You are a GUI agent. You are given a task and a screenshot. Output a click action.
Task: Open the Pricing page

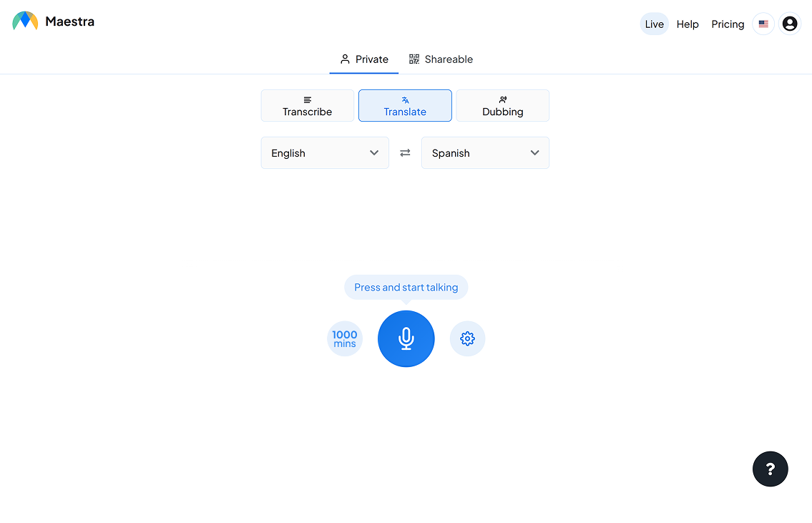(728, 24)
